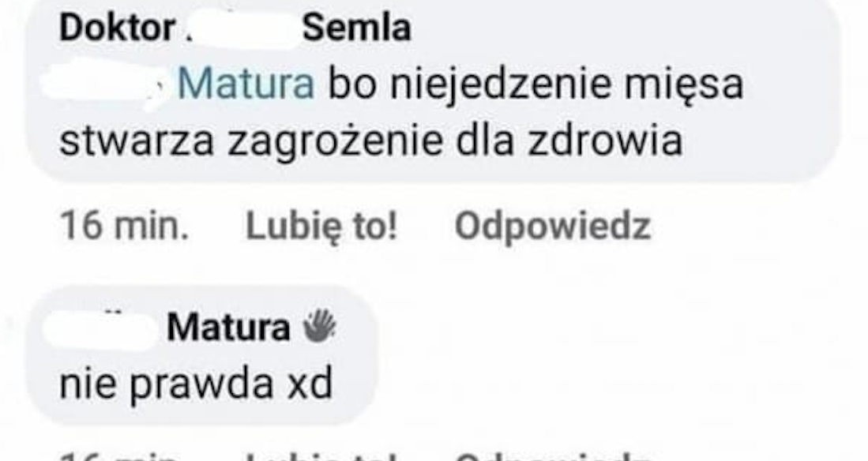Screen dimensions: 868x461
Task: Click the blue Matura mention in first comment
Action: (246, 84)
